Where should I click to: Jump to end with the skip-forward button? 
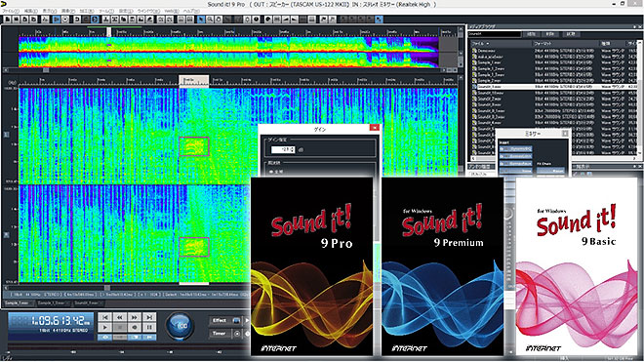[149, 317]
